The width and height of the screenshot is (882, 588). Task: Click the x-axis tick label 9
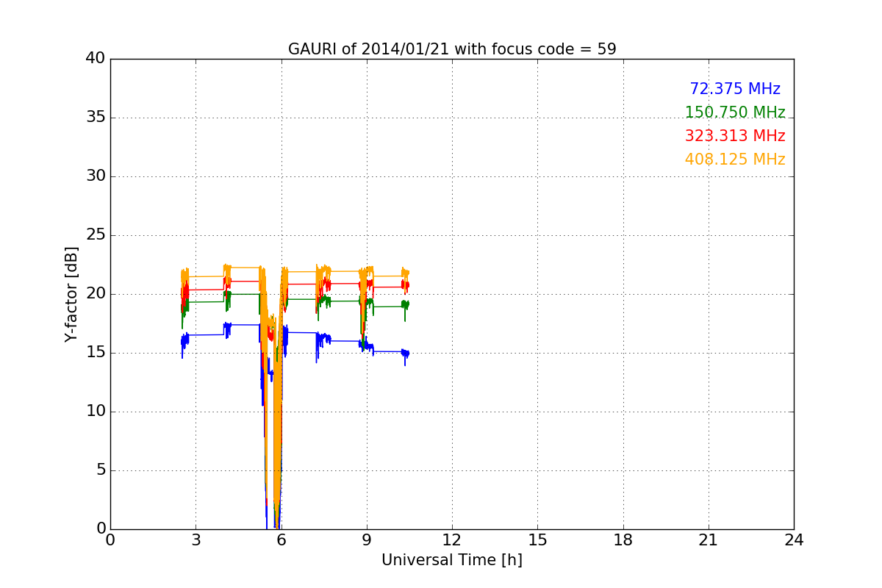[x=367, y=540]
